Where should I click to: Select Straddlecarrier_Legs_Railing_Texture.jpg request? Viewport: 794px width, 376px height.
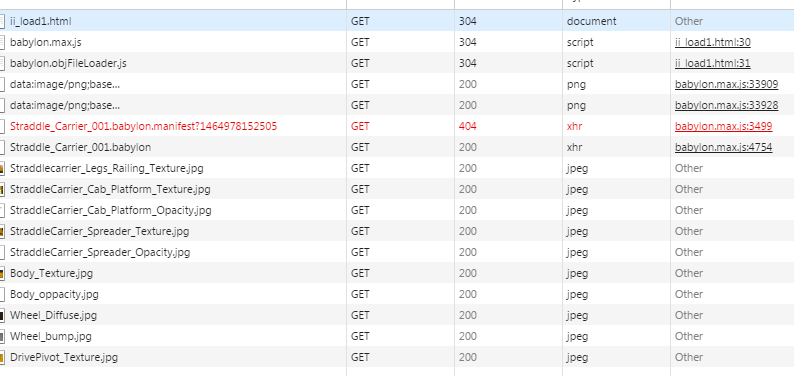(397, 168)
